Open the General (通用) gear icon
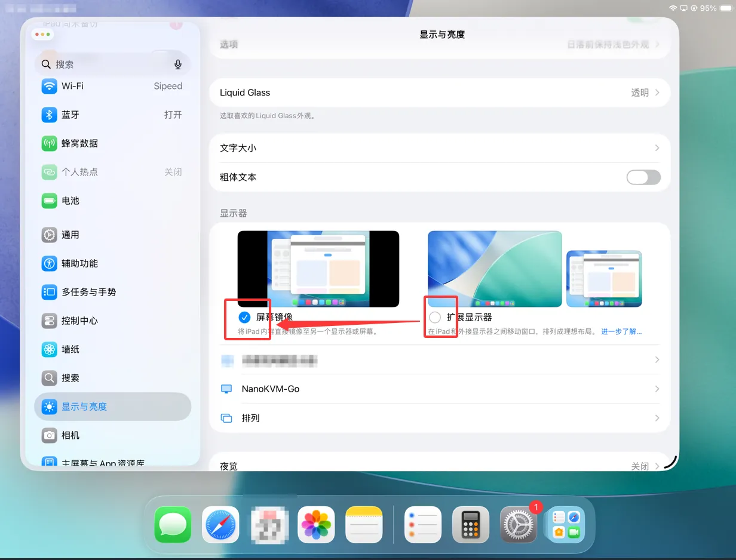The height and width of the screenshot is (560, 736). pyautogui.click(x=49, y=235)
